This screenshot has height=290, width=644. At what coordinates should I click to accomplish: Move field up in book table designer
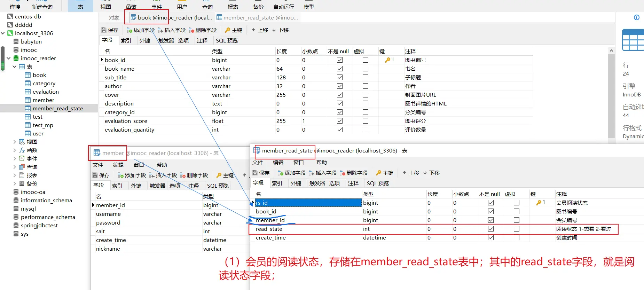[260, 30]
